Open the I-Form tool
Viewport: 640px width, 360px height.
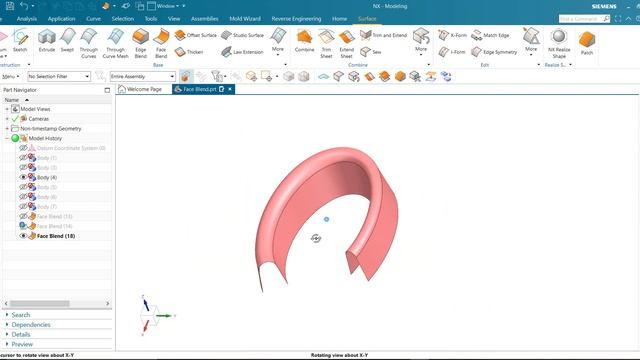[452, 52]
